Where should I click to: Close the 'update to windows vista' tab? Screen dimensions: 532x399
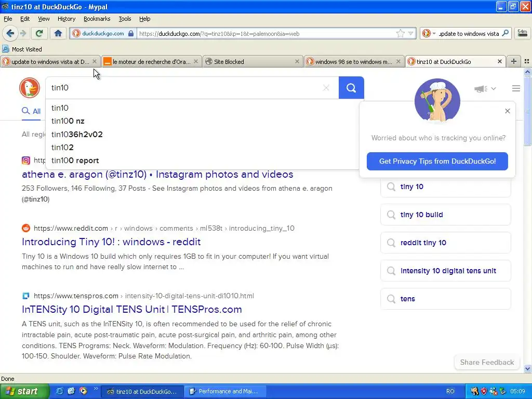95,61
